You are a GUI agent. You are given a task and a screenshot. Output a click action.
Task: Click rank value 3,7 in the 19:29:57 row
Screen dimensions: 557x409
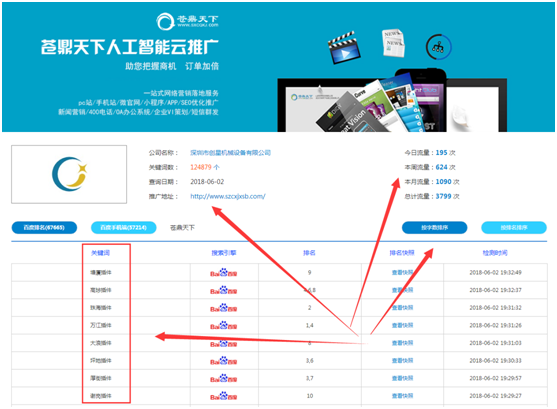click(x=310, y=378)
